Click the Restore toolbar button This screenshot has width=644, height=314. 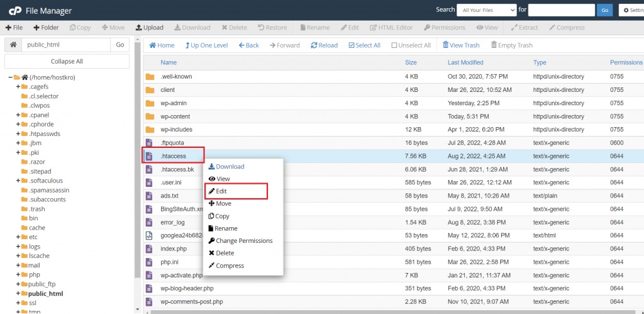pyautogui.click(x=272, y=28)
